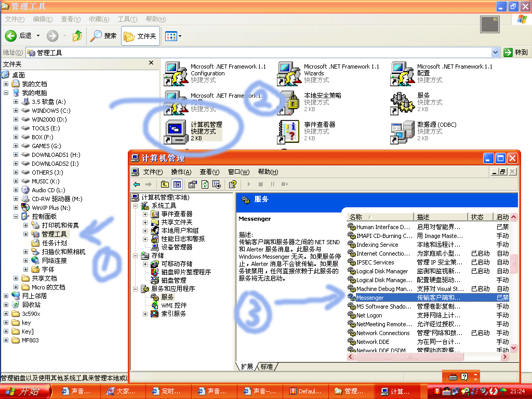The height and width of the screenshot is (399, 532).
Task: Open the address bar dropdown arrow
Action: pyautogui.click(x=495, y=52)
